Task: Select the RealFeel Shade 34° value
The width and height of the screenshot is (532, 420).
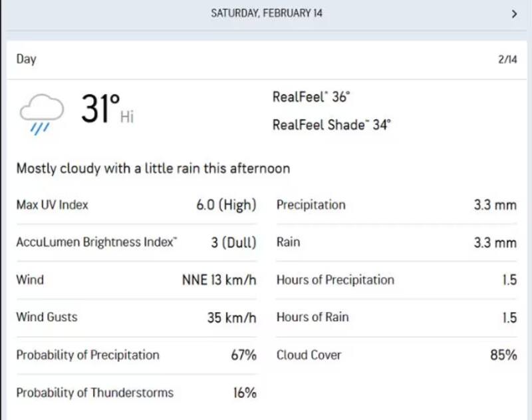Action: (331, 124)
